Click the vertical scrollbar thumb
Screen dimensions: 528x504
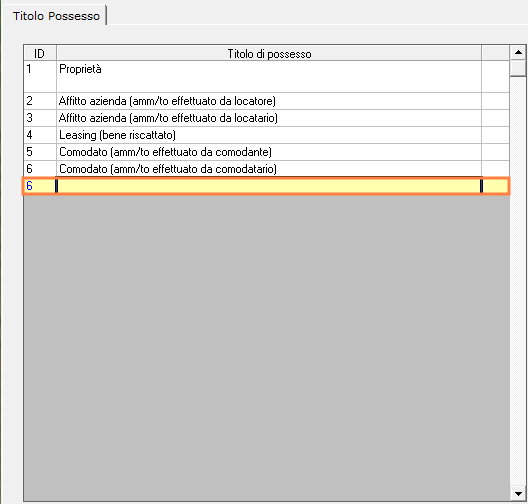(518, 68)
